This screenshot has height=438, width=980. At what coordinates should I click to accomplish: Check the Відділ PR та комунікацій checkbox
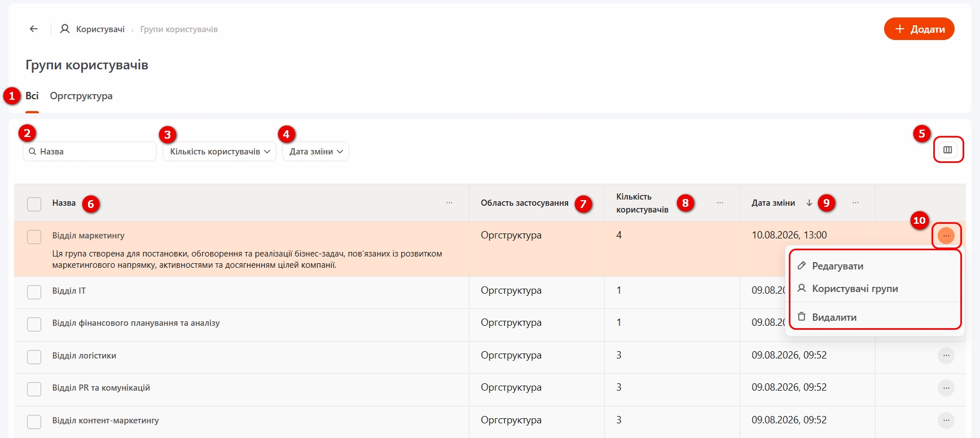point(34,389)
